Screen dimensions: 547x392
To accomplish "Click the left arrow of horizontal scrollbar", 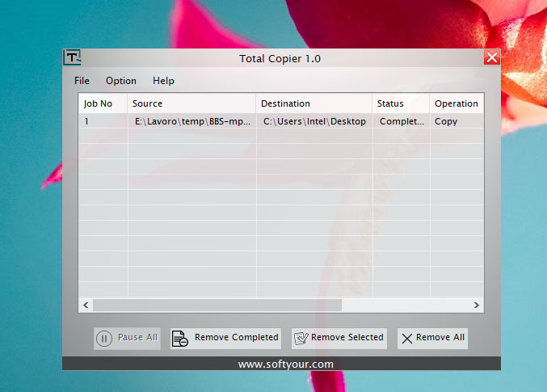I will click(x=86, y=306).
